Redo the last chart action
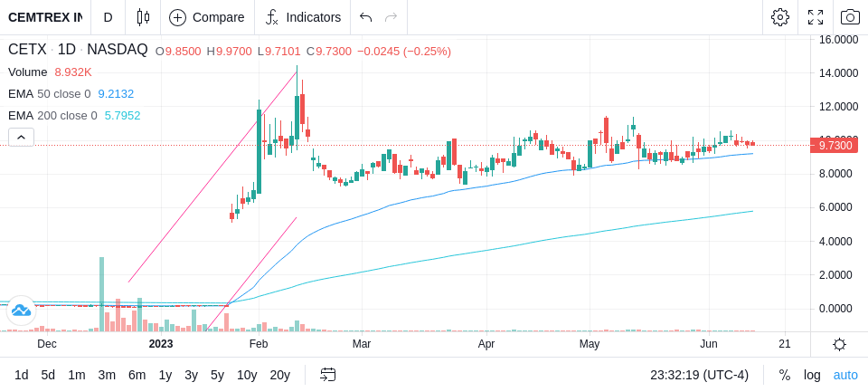This screenshot has width=868, height=392. (392, 17)
